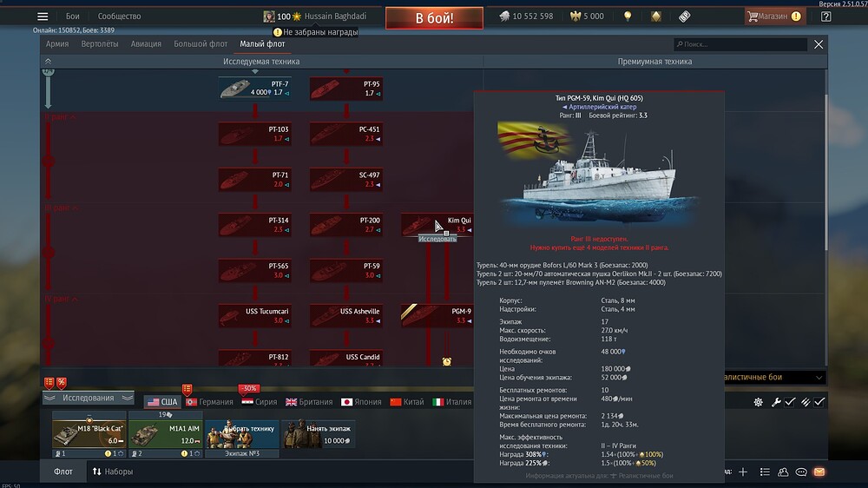
Task: Click Выбрать технику for crew slot 3
Action: (x=242, y=433)
